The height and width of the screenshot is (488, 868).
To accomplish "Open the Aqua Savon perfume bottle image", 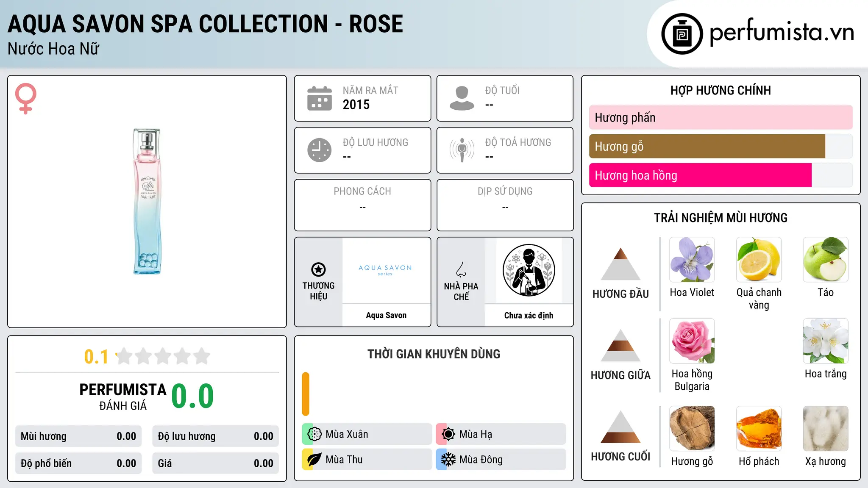I will (147, 201).
